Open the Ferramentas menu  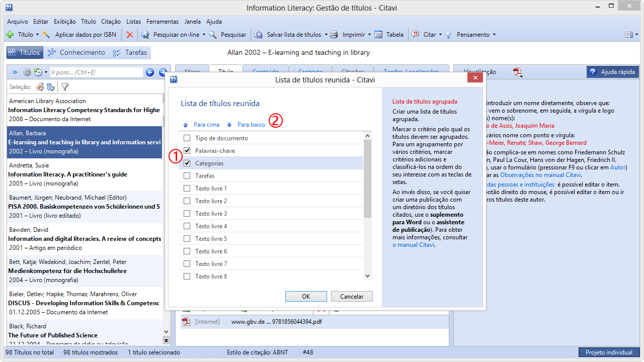coord(163,22)
